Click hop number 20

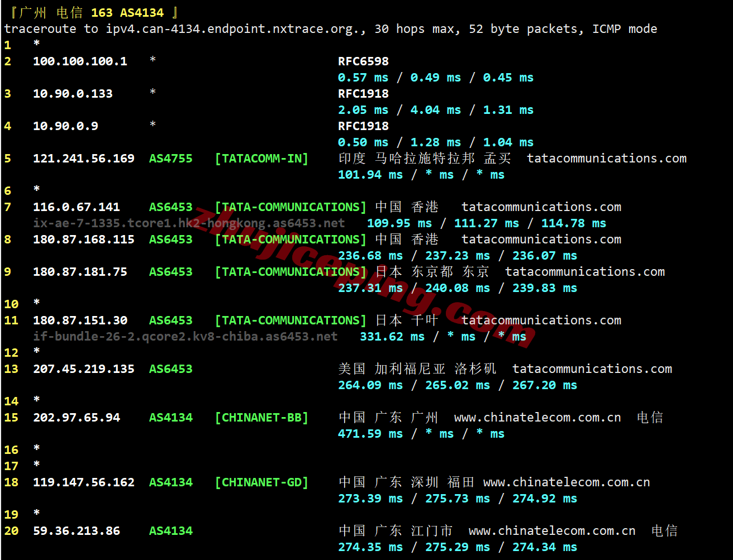pos(11,531)
